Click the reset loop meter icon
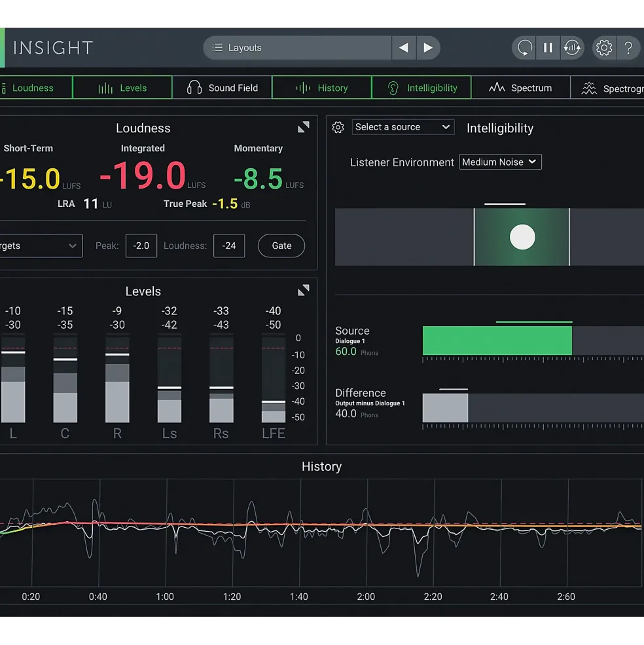The image size is (644, 645). tap(524, 48)
